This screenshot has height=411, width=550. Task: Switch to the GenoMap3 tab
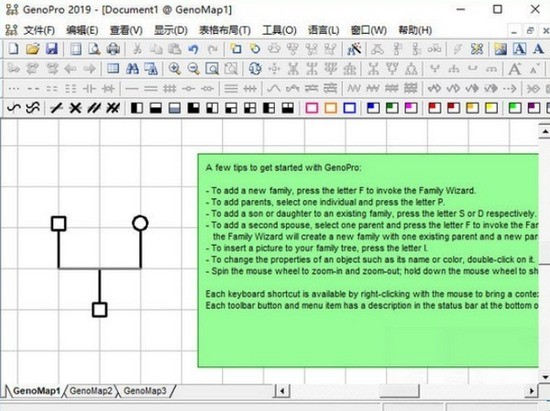pyautogui.click(x=145, y=391)
